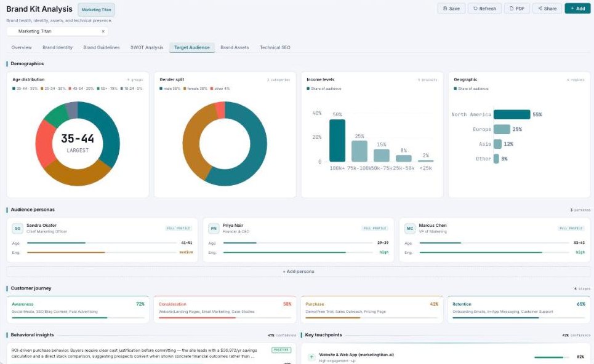Viewport: 594px width, 364px height.
Task: Toggle the other legend entry in Gender split
Action: (x=220, y=89)
